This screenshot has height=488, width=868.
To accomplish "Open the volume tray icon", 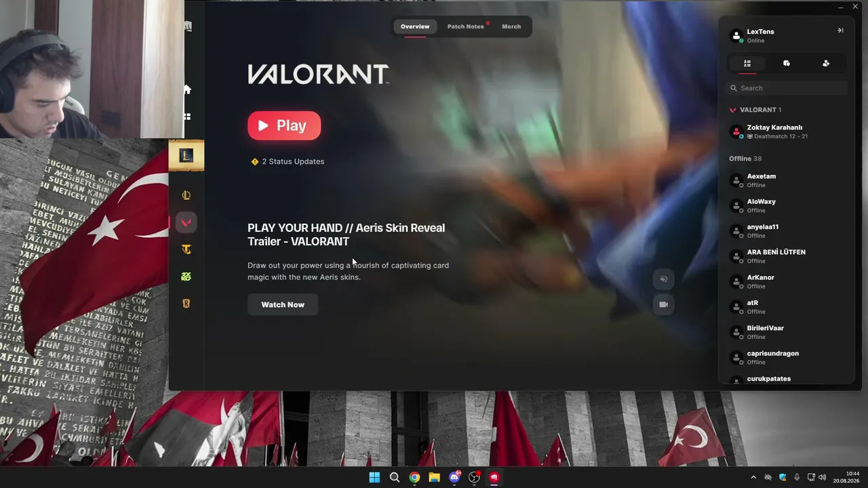I will click(x=823, y=477).
